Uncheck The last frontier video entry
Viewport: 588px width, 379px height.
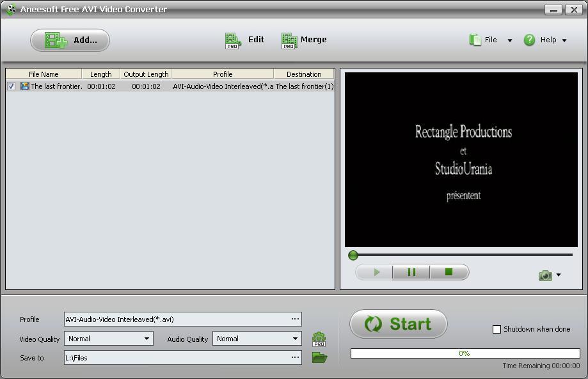click(x=11, y=86)
